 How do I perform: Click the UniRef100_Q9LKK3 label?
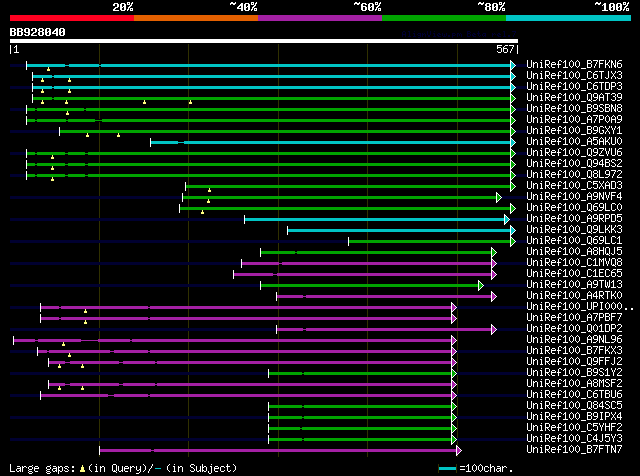(x=574, y=230)
